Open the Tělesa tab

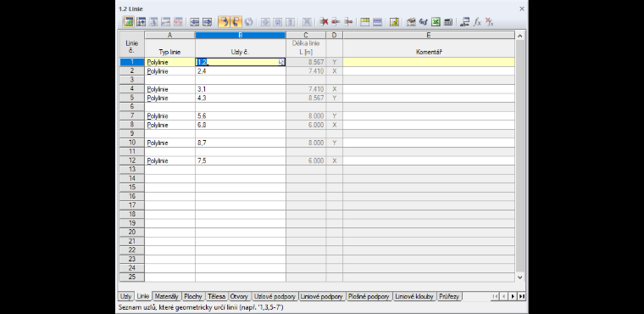tap(216, 296)
